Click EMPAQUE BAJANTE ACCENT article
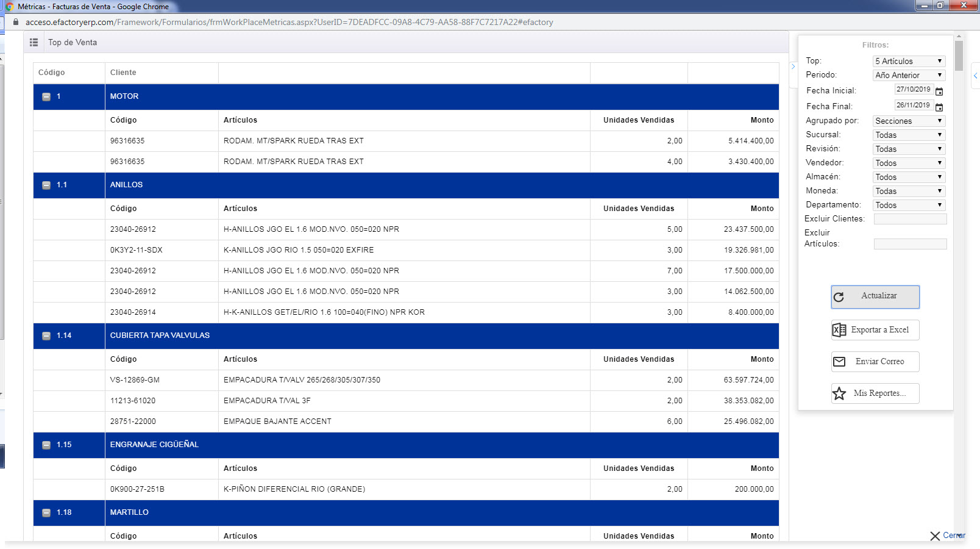 277,422
